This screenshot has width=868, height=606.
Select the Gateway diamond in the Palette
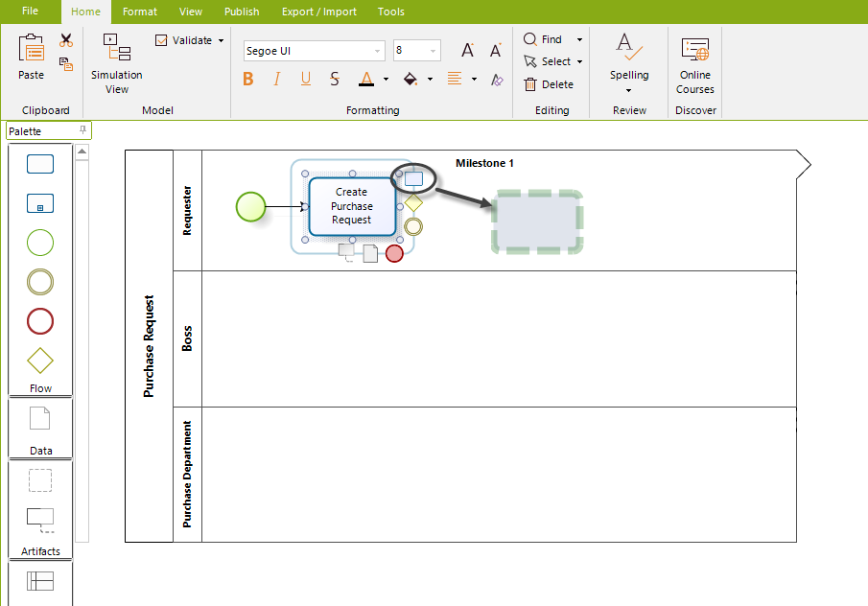[40, 361]
